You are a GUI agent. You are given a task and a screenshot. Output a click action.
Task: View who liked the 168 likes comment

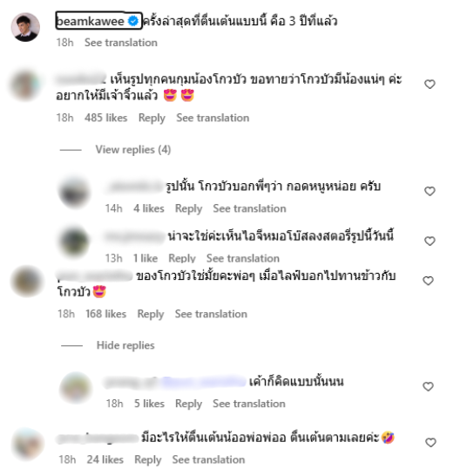(105, 314)
